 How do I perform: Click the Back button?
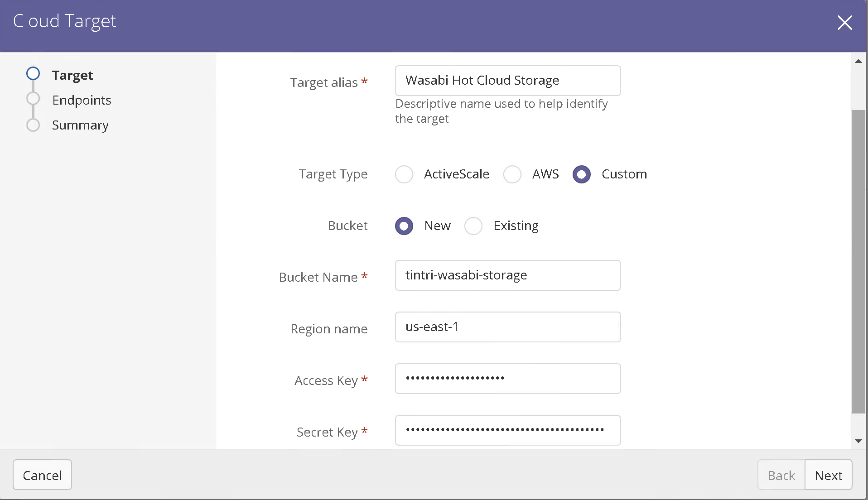[x=781, y=475]
